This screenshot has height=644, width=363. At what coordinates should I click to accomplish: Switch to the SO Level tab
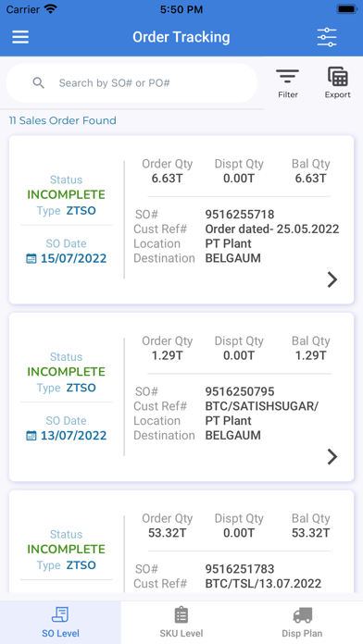coord(60,623)
